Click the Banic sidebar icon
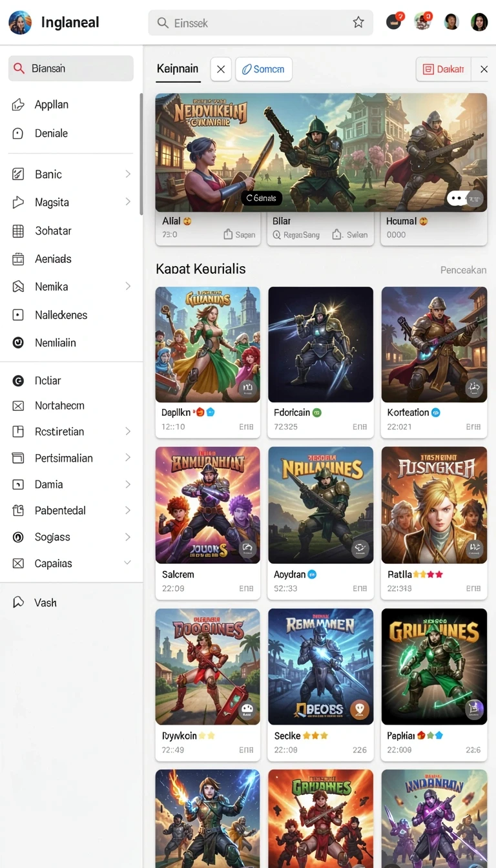 (18, 174)
